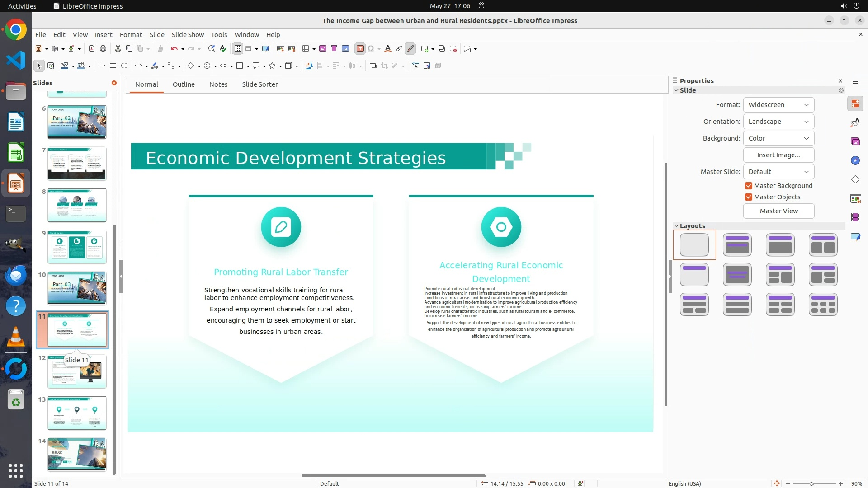The image size is (868, 488).
Task: Open the Slide Show menu
Action: (x=188, y=35)
